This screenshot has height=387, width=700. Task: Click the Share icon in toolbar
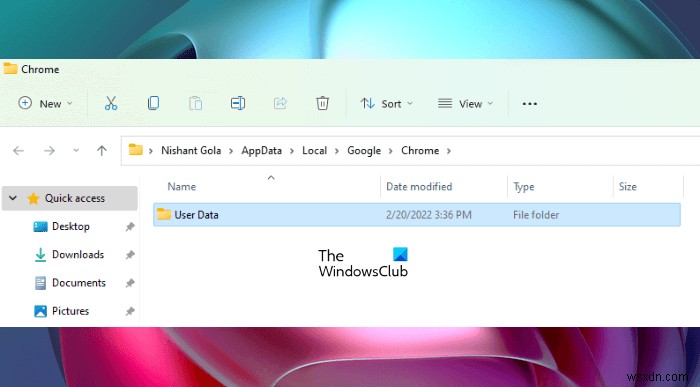pyautogui.click(x=280, y=104)
